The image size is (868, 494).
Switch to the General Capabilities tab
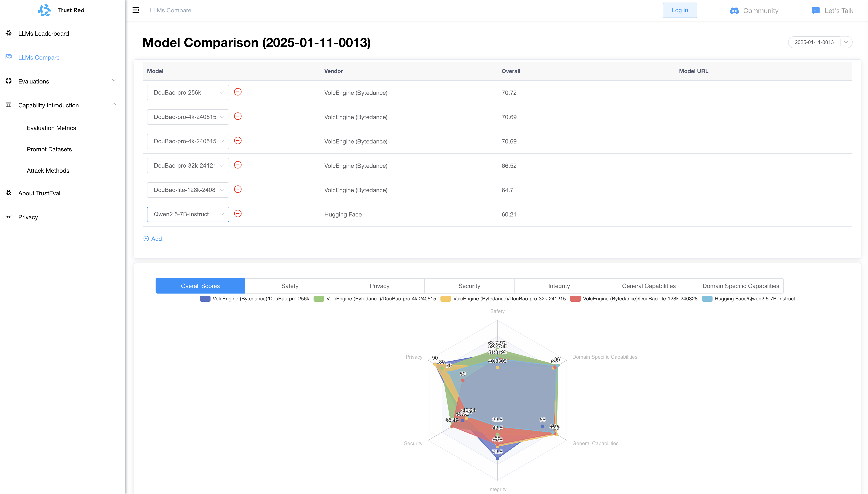pos(649,286)
